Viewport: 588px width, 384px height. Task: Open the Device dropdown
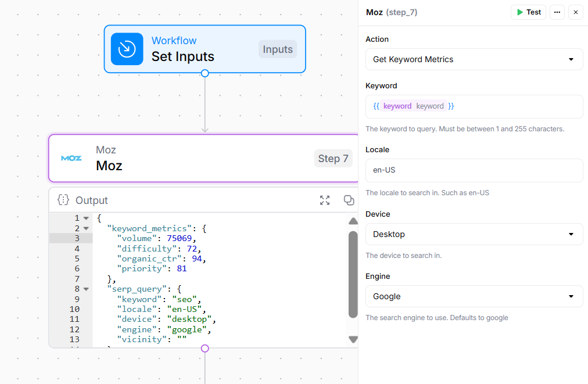pyautogui.click(x=474, y=234)
